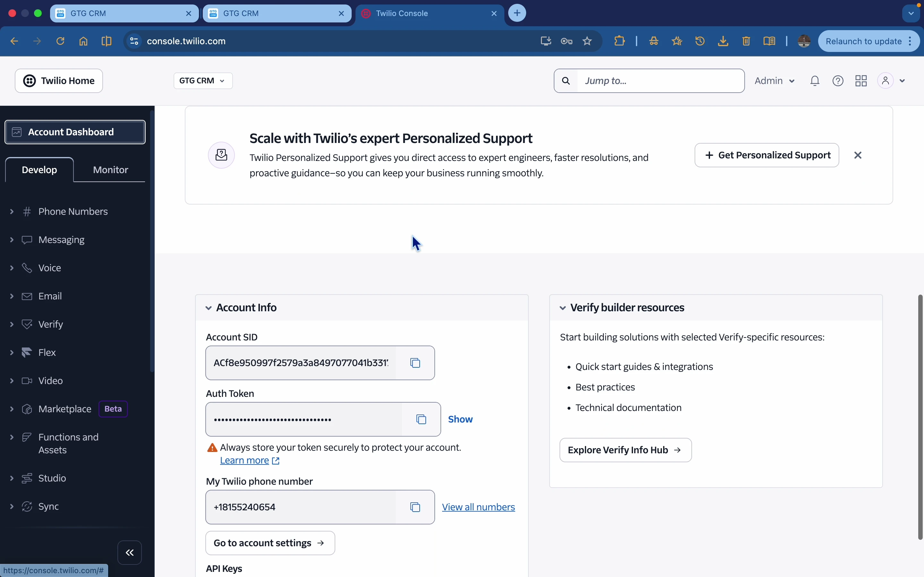The height and width of the screenshot is (577, 924).
Task: Open the notifications bell
Action: (815, 81)
